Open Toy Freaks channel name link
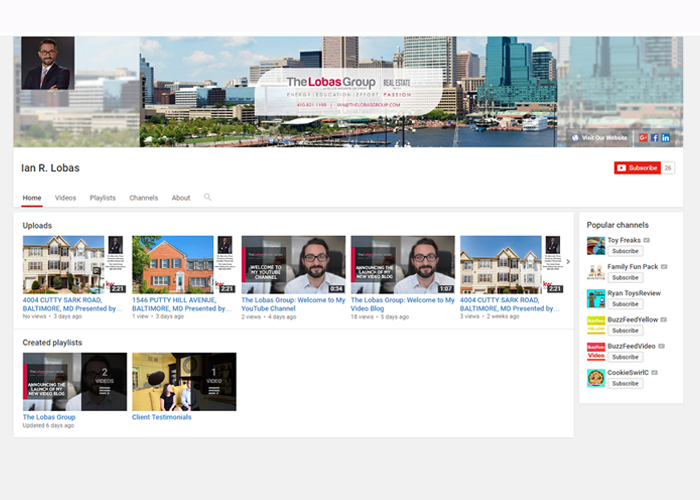The height and width of the screenshot is (500, 700). click(624, 240)
